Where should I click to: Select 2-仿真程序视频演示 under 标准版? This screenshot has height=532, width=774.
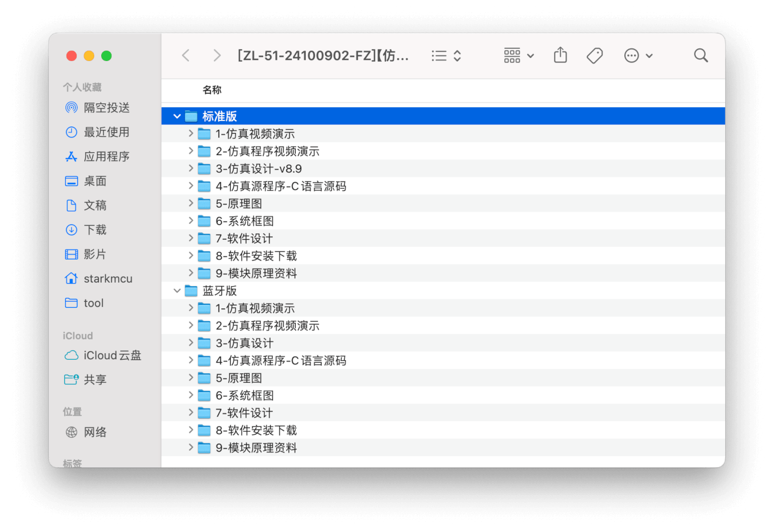[x=443, y=151]
